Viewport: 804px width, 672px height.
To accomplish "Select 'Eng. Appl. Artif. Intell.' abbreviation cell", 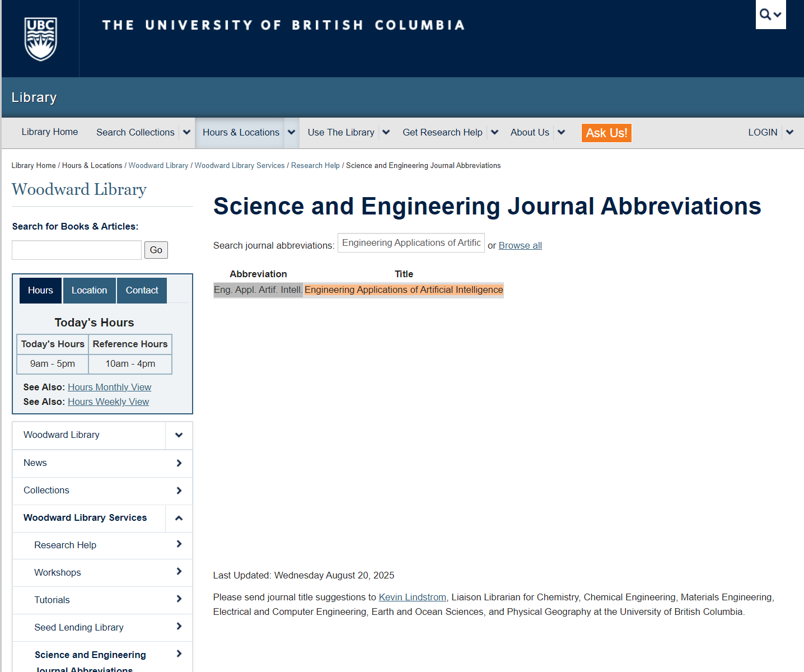I will pyautogui.click(x=258, y=290).
